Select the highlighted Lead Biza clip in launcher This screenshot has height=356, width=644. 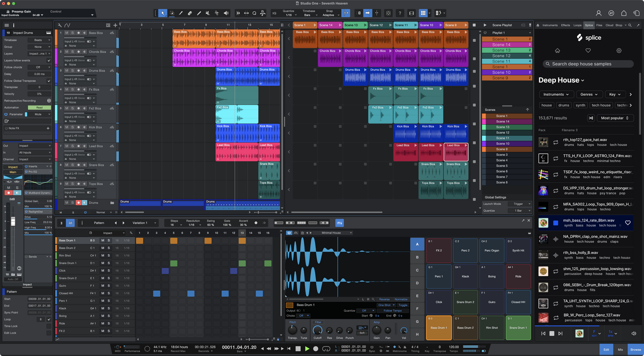[456, 152]
